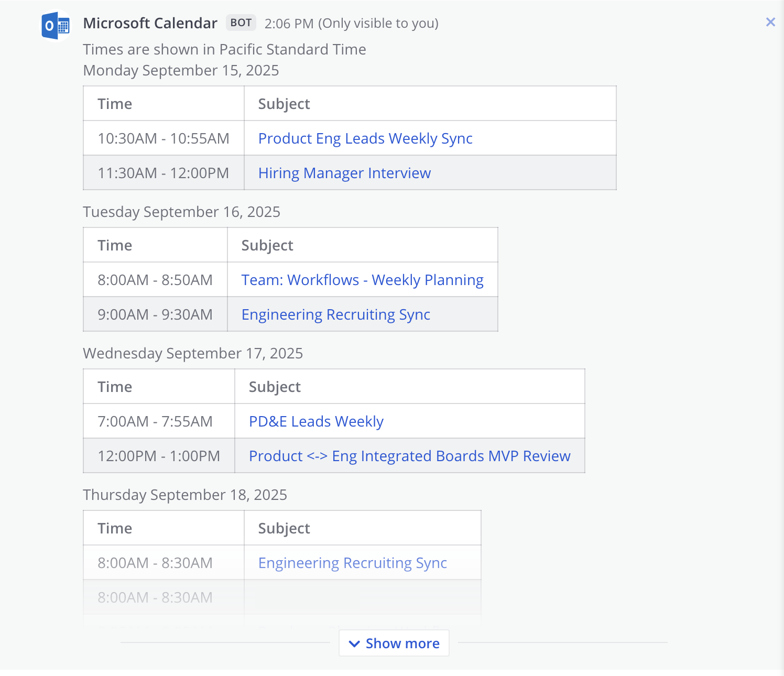Open Product <-> Eng Integrated Boards MVP Review

point(409,456)
